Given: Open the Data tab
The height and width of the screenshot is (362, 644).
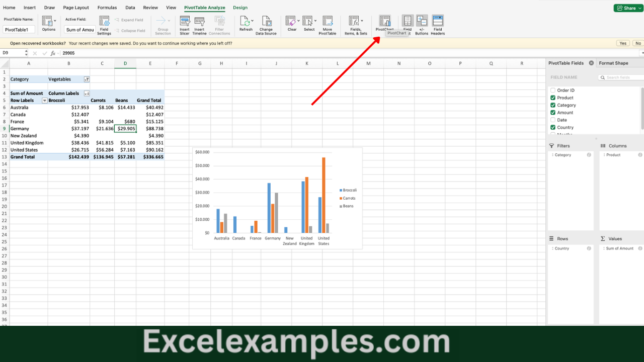Looking at the screenshot, I should click(130, 8).
